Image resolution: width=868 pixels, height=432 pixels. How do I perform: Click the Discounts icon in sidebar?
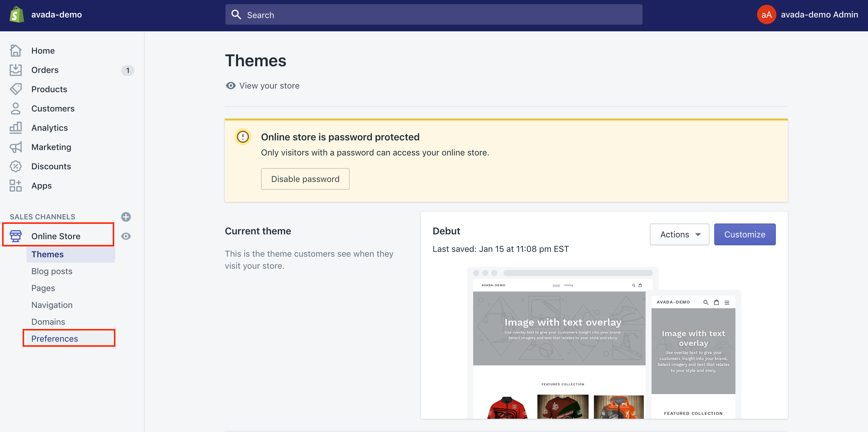click(x=15, y=166)
